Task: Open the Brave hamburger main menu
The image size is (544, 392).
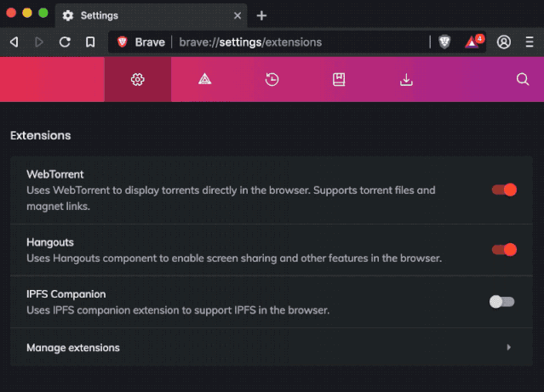Action: click(529, 42)
